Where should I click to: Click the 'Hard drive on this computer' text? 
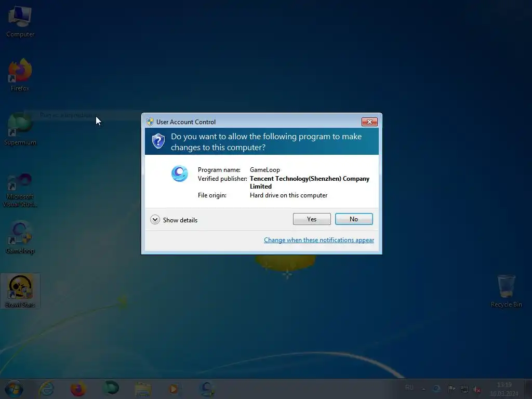(x=288, y=195)
